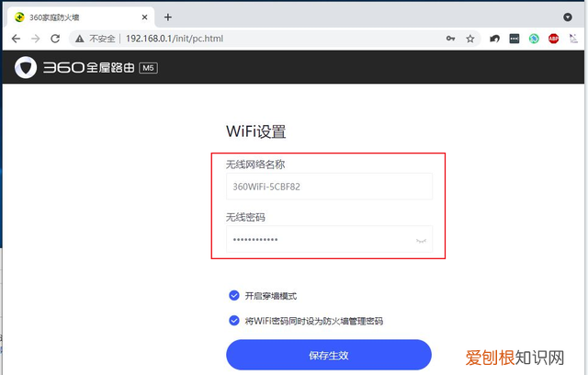The image size is (588, 375).
Task: Reload the router setup page
Action: [55, 39]
